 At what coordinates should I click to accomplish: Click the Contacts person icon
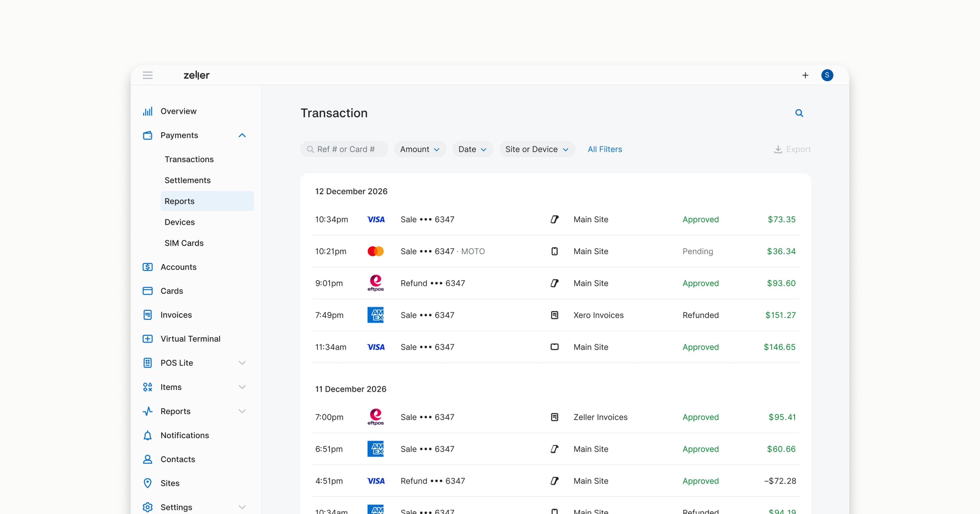click(x=148, y=459)
